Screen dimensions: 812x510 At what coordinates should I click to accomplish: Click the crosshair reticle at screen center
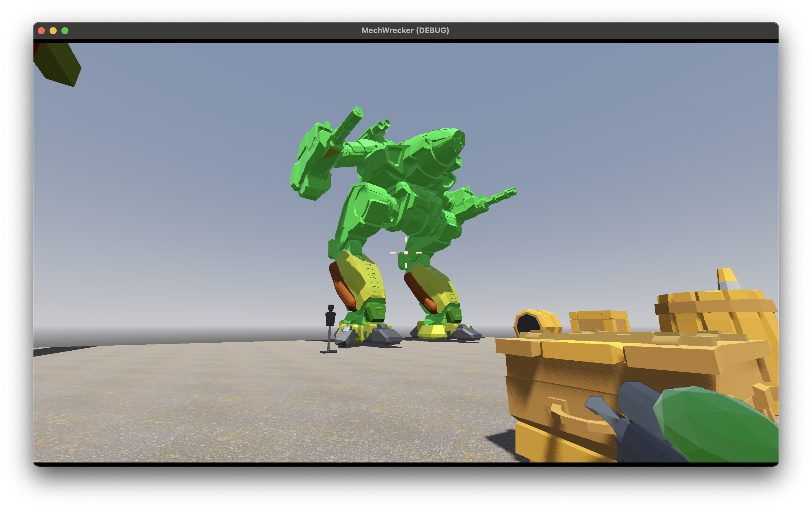(x=406, y=252)
